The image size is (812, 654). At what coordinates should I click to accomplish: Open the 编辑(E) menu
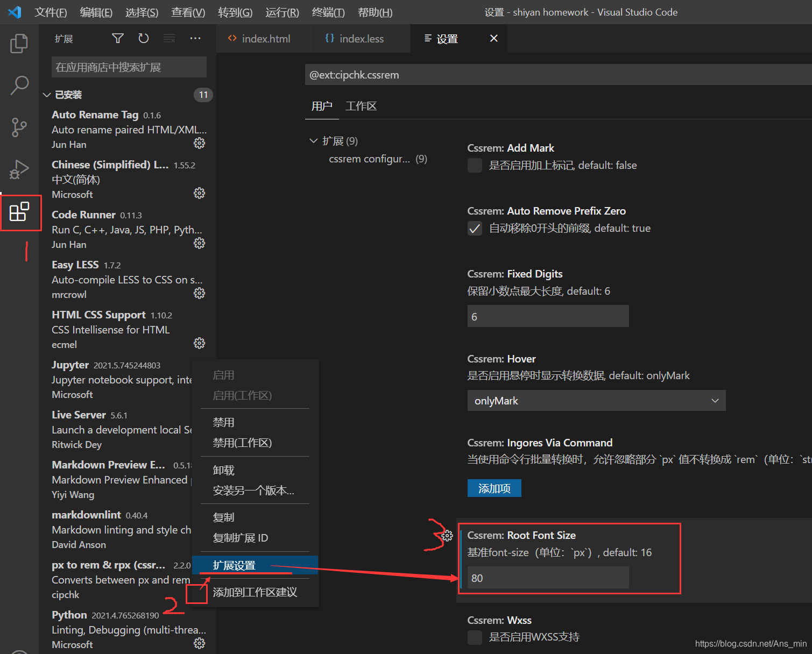(96, 12)
